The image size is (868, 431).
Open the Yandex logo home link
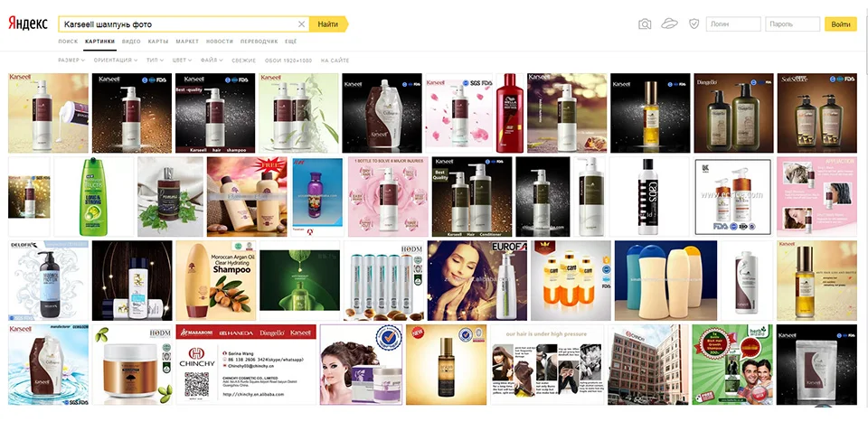tap(28, 23)
